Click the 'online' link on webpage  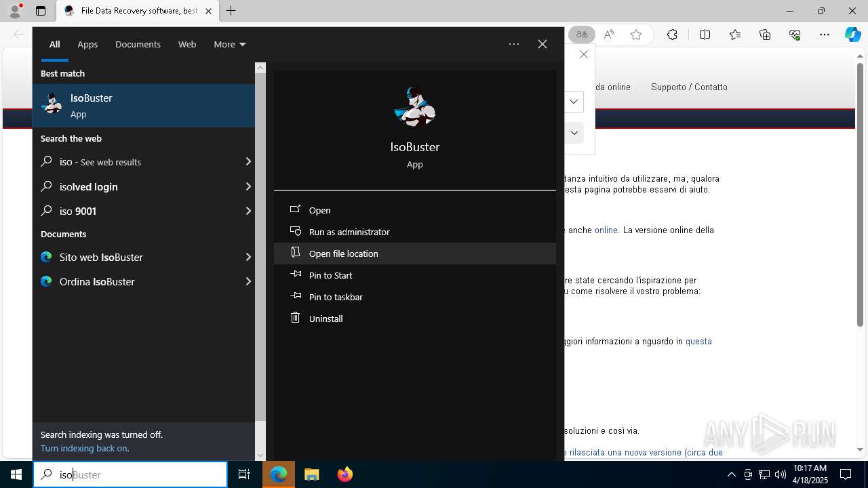[x=606, y=230]
